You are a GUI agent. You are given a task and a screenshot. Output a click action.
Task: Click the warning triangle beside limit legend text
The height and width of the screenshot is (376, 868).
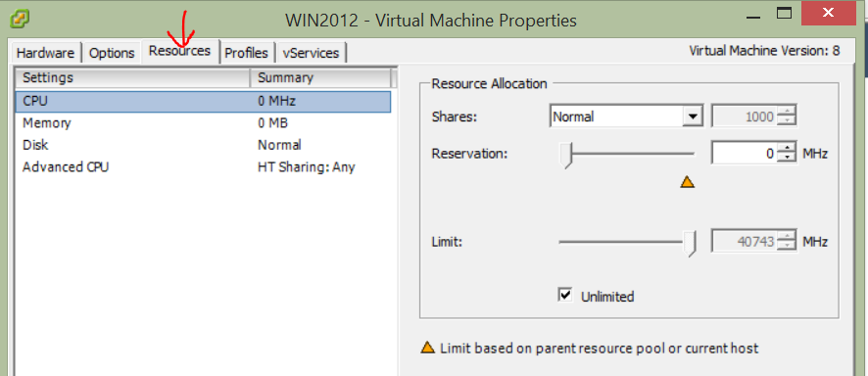(427, 348)
